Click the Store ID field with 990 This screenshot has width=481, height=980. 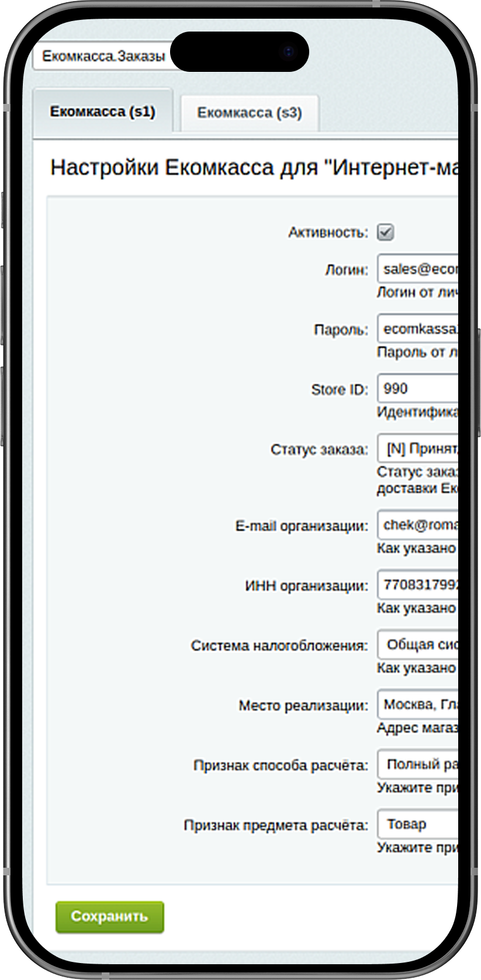click(x=417, y=389)
